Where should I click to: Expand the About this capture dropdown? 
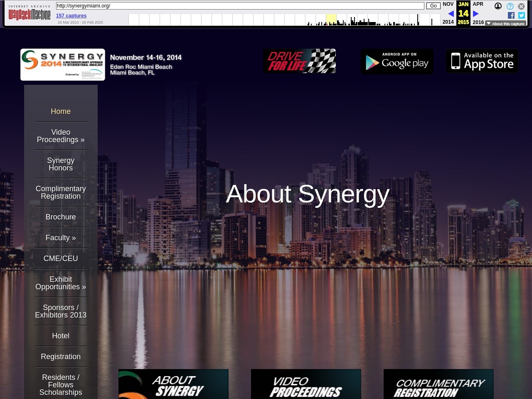pyautogui.click(x=505, y=24)
